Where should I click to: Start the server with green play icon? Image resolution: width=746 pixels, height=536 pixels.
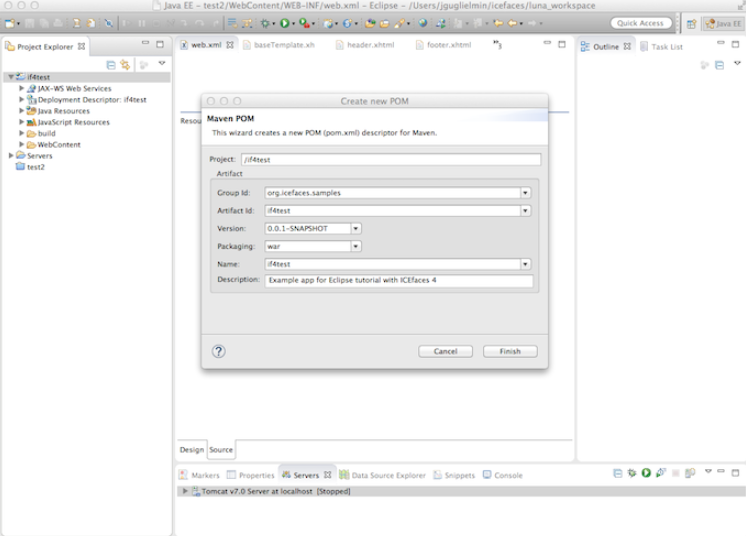point(646,473)
